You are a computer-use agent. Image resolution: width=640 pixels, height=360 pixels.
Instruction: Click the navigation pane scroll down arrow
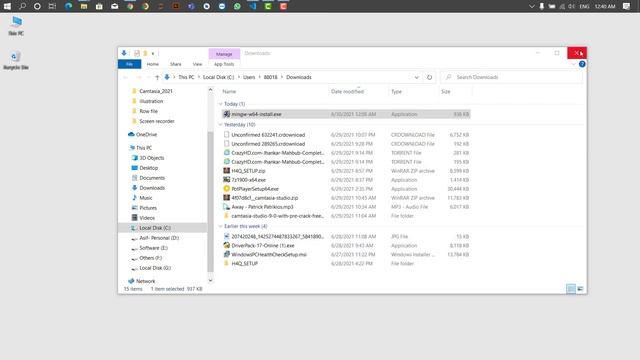210,280
